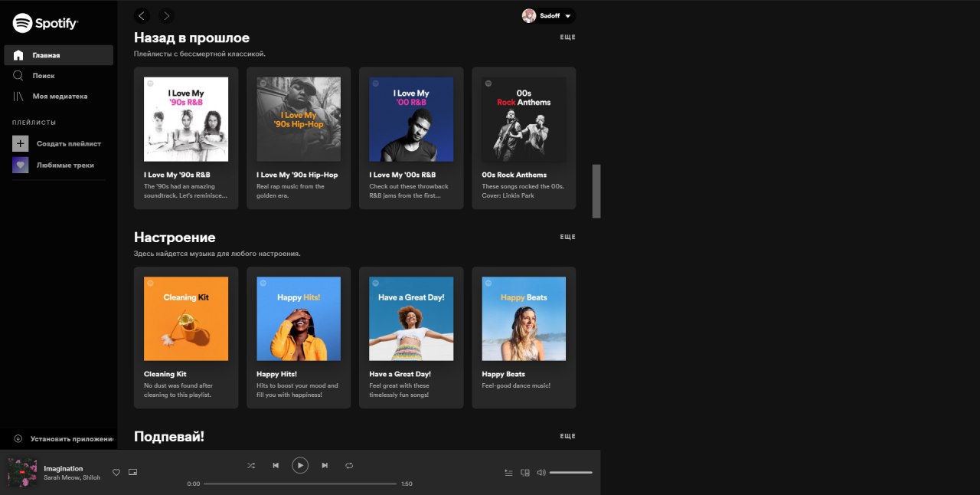The width and height of the screenshot is (980, 495).
Task: Open I Love My '90s Hip-Hop cover
Action: [299, 119]
